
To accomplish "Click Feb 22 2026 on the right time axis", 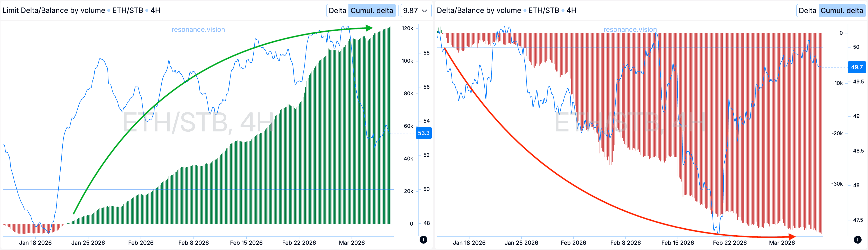I will (x=730, y=243).
